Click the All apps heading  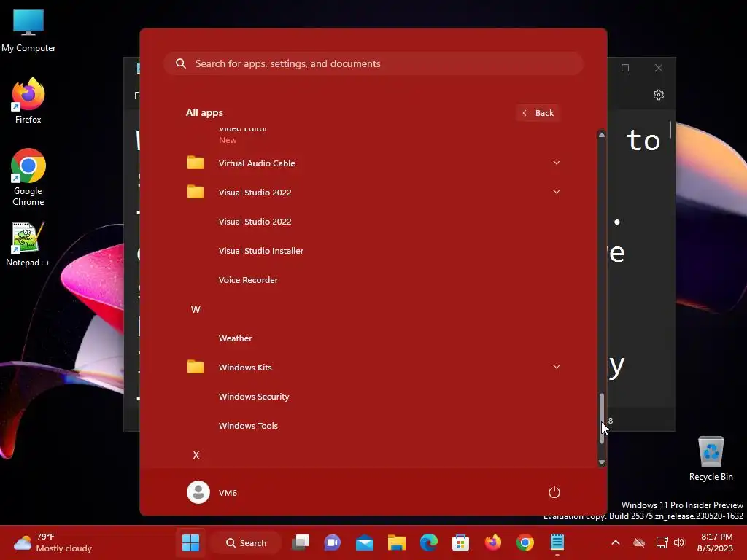pos(204,113)
